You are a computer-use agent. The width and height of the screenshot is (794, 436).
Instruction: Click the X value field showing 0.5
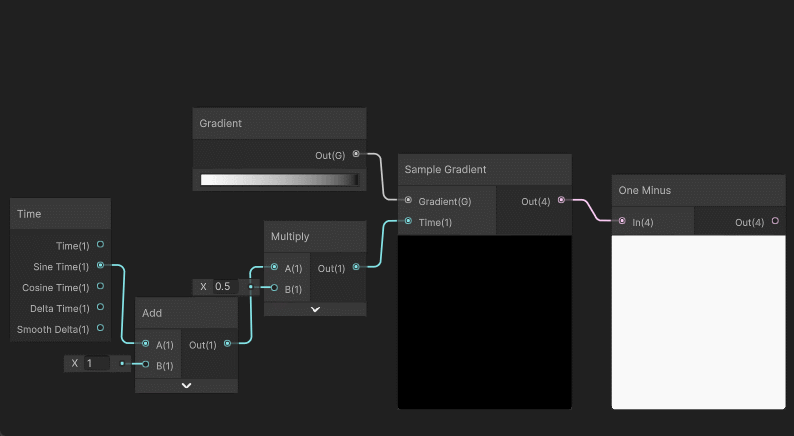click(226, 287)
